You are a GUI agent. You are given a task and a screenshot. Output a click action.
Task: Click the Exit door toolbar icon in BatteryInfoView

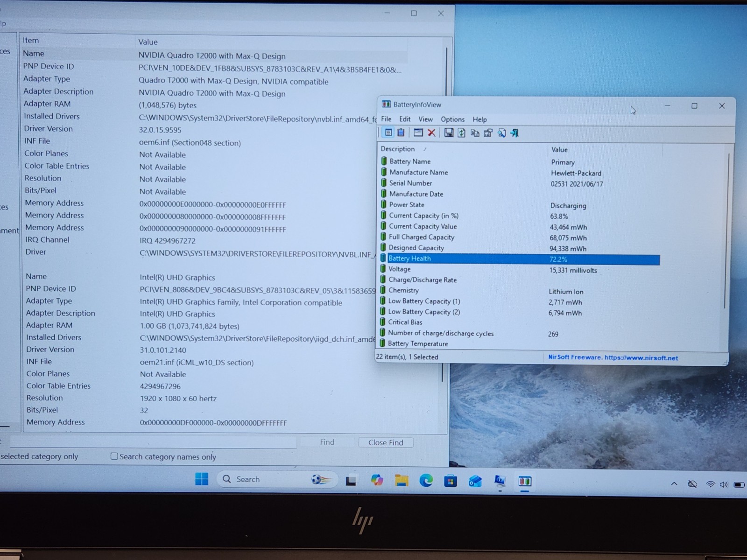tap(514, 133)
